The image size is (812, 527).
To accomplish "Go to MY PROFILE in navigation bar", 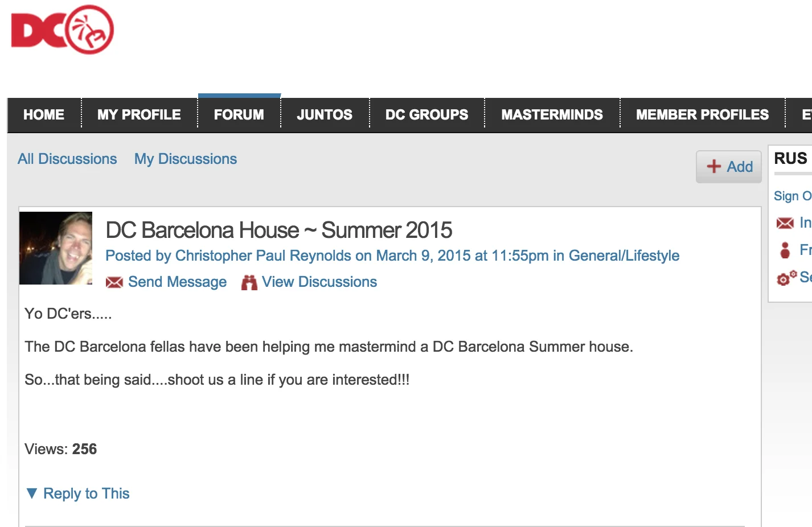I will (x=139, y=115).
